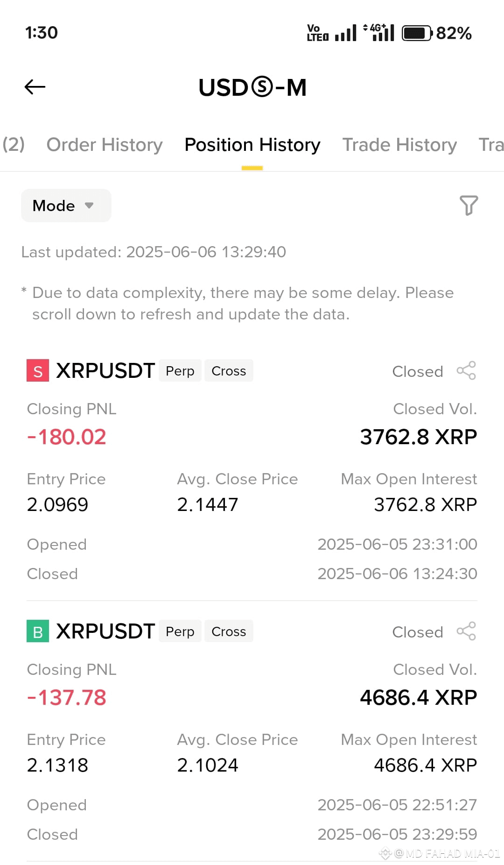Open the partially visible Tra... tab
504x865 pixels.
click(491, 145)
